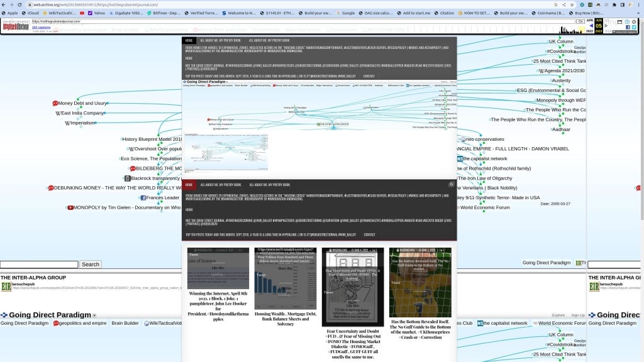Open the Going Direct Paradigm map thumbnail
644x362 pixels.
click(226, 153)
